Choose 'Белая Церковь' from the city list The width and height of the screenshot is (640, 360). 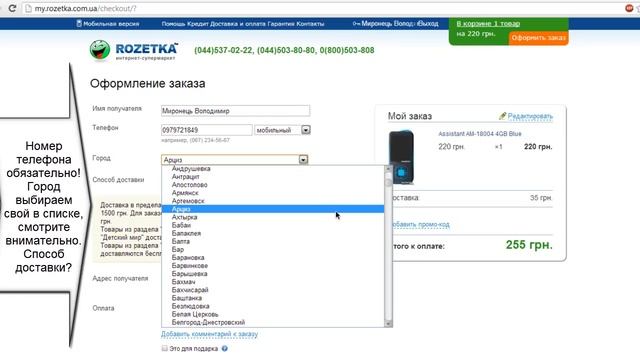point(195,314)
